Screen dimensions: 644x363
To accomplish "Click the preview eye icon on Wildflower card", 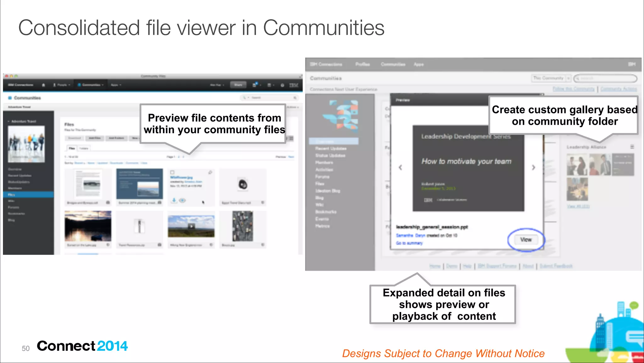I will (182, 200).
